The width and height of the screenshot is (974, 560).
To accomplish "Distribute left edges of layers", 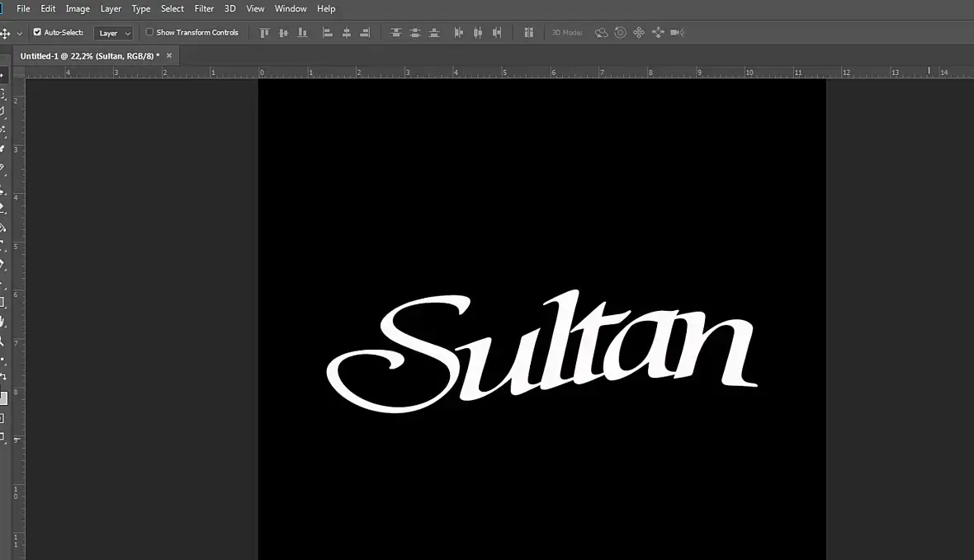I will point(458,33).
